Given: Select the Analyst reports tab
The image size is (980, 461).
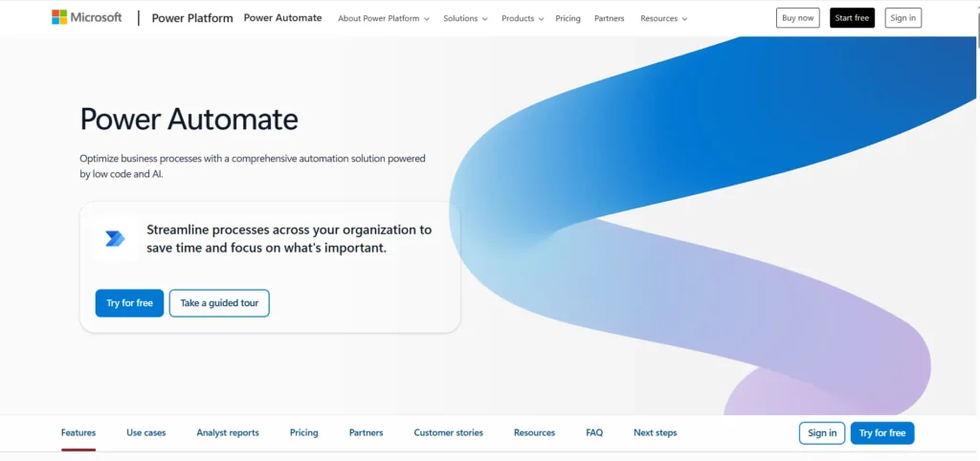Looking at the screenshot, I should coord(228,432).
